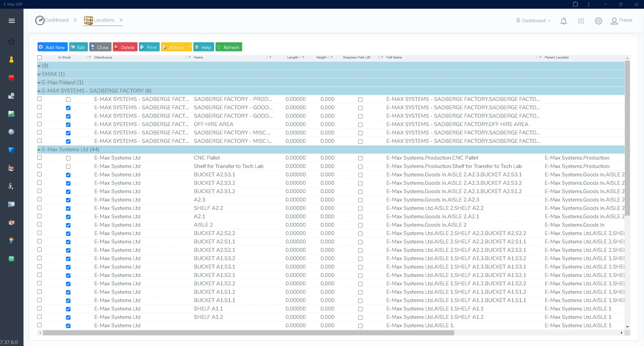Click the Refresh button
Viewport: 644px width, 346px height.
229,47
